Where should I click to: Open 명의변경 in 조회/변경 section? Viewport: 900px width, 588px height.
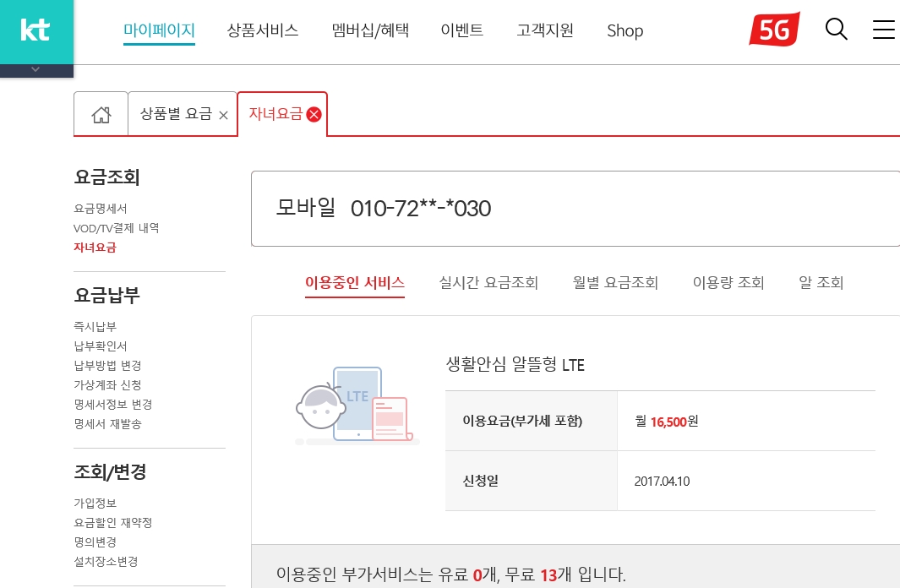click(x=95, y=542)
